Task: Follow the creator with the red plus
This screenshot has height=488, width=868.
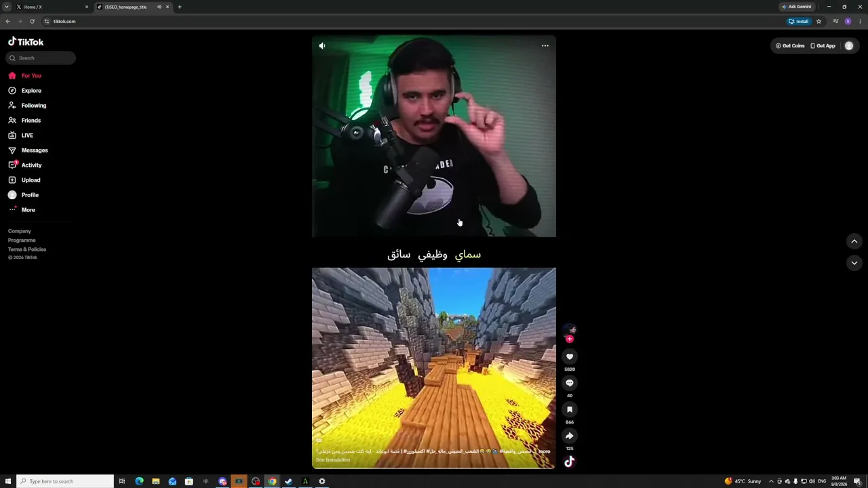Action: [x=570, y=339]
